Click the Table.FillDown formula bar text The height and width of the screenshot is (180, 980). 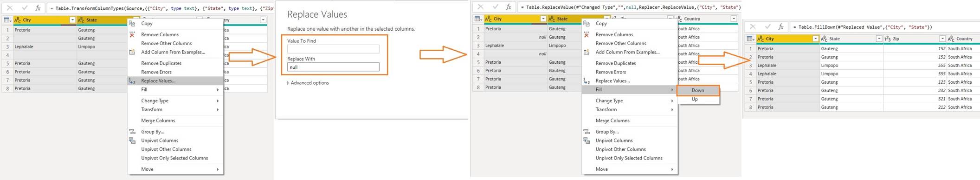click(x=863, y=27)
